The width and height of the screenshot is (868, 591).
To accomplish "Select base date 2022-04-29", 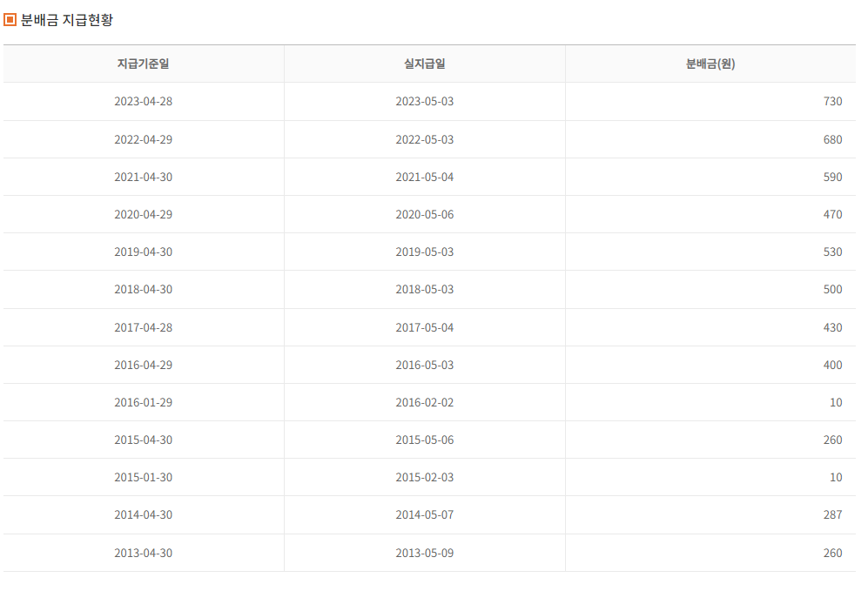I will [x=144, y=139].
